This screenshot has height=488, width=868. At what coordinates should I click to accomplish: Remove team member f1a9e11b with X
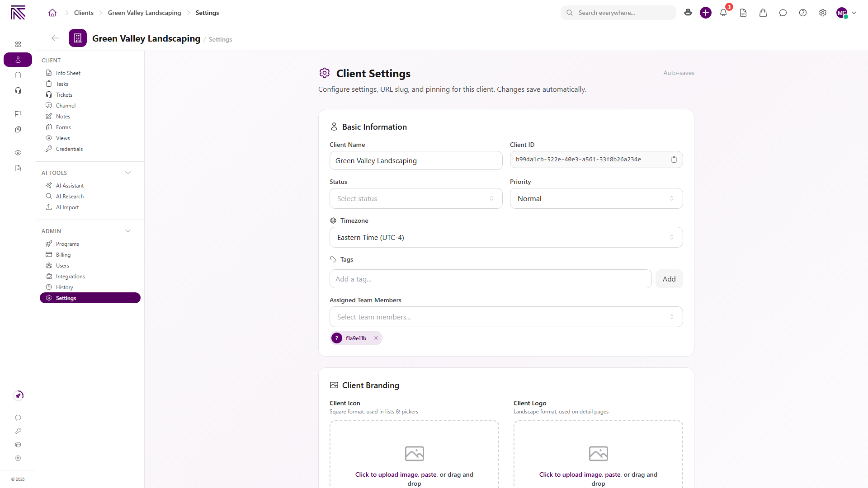[x=376, y=338]
